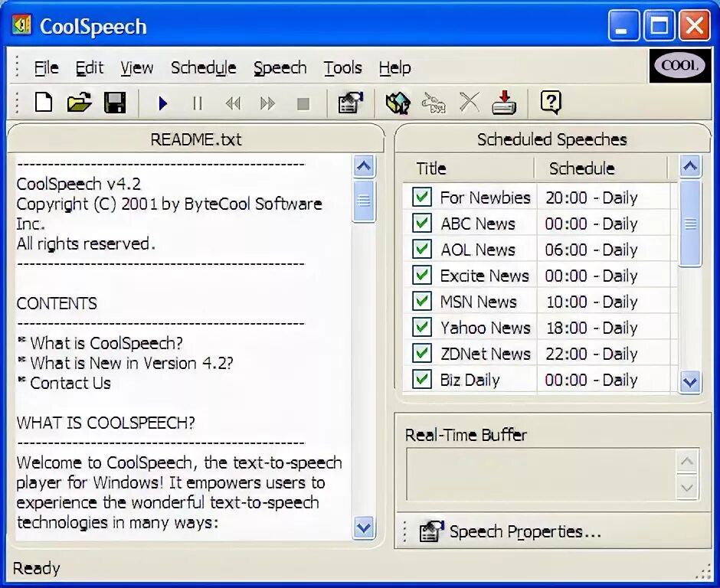Screen dimensions: 720x588
Task: Click the 10:00 - Daily schedule cell
Action: 591,302
